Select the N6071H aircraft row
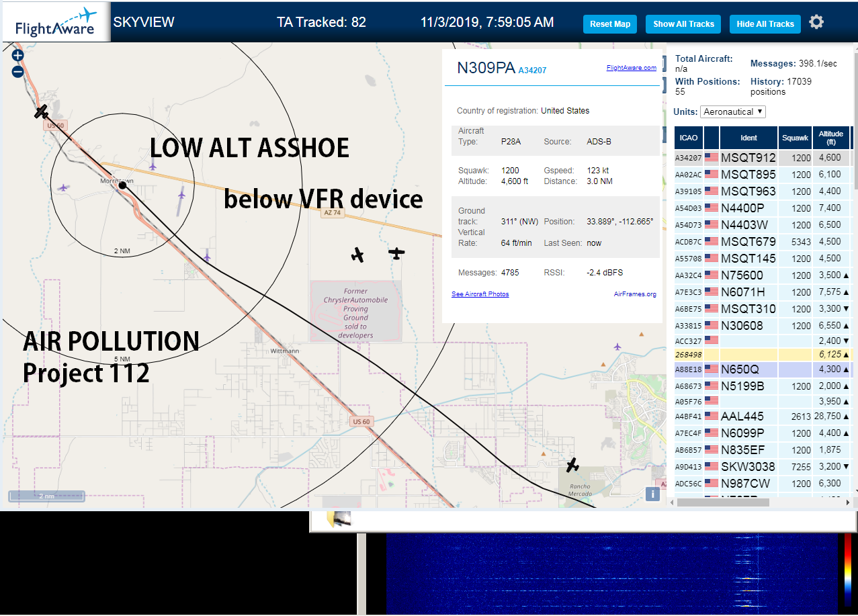Viewport: 858px width, 616px height. pos(763,292)
